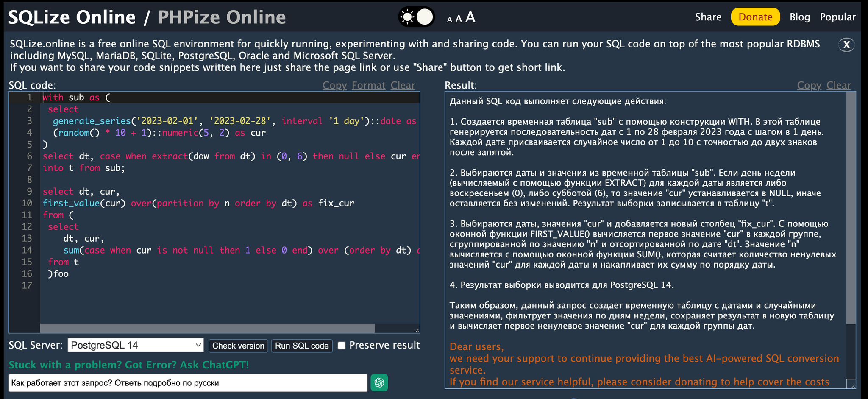
Task: Clear the Result panel
Action: [x=838, y=85]
